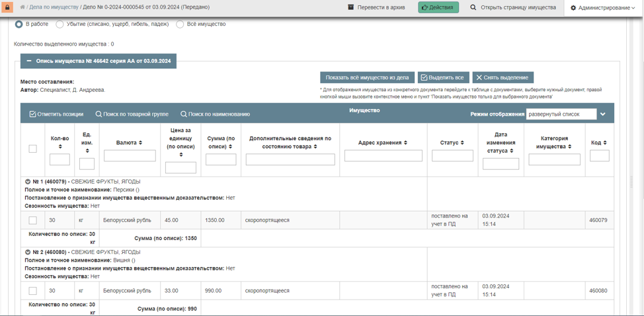Sort by 'Валюта' column

(129, 143)
